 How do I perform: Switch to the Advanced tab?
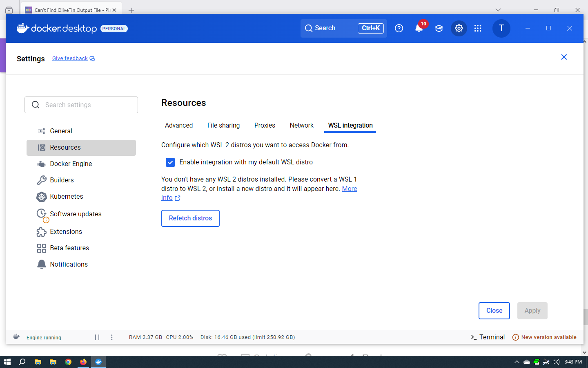tap(179, 126)
